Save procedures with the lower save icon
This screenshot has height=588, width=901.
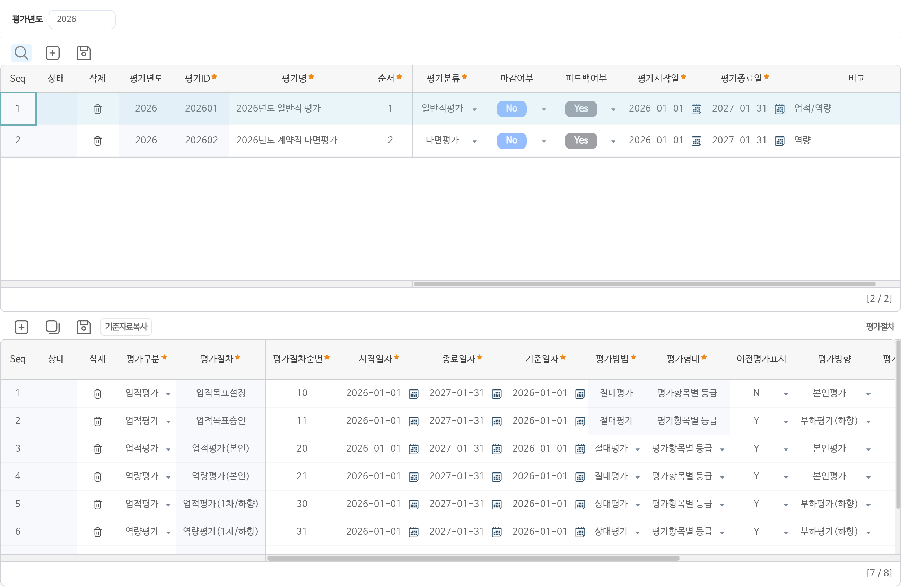[x=84, y=327]
